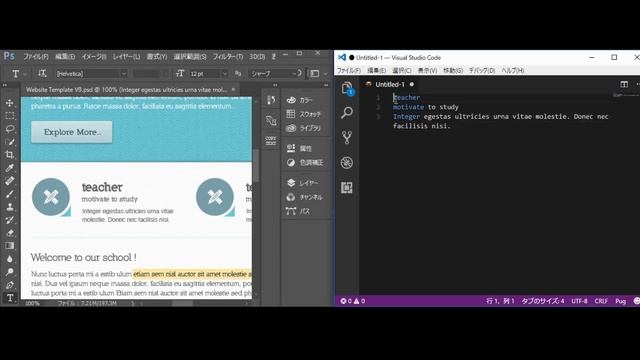The width and height of the screenshot is (640, 360).
Task: Open the ライブラリ (Libraries) panel
Action: [x=305, y=128]
